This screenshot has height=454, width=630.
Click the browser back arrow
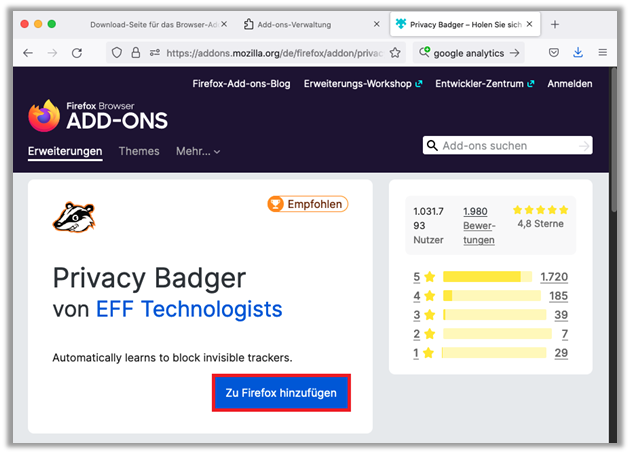click(27, 52)
